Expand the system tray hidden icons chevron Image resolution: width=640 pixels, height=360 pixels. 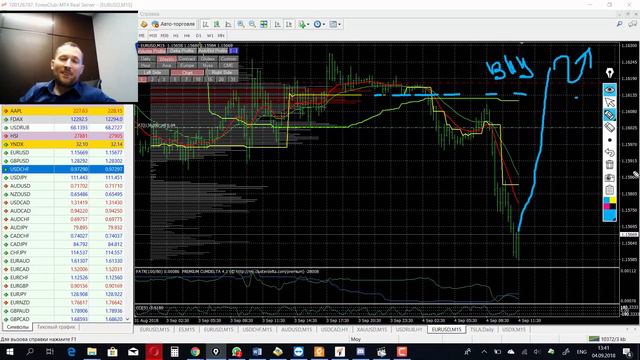click(x=484, y=351)
